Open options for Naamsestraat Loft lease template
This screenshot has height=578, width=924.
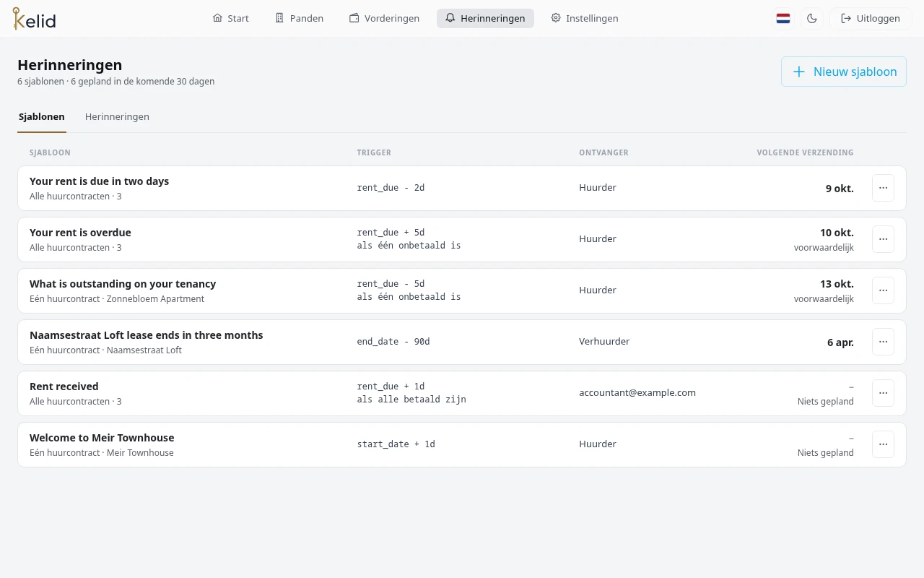tap(883, 342)
